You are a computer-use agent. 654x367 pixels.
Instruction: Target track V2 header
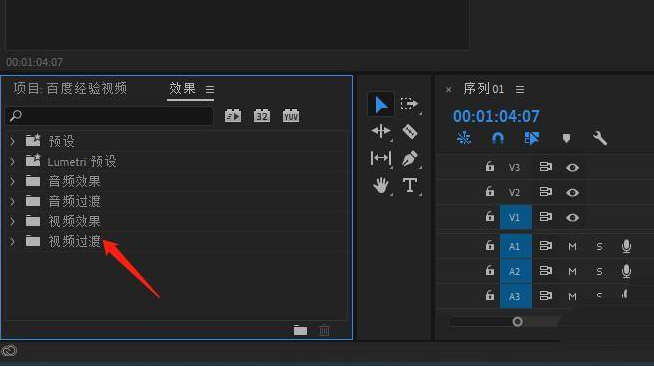[x=514, y=192]
